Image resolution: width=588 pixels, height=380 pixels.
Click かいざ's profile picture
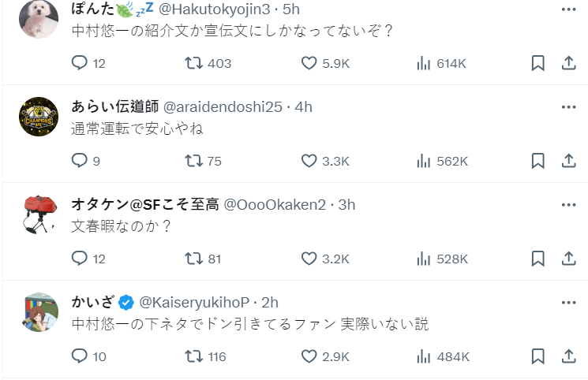point(38,312)
